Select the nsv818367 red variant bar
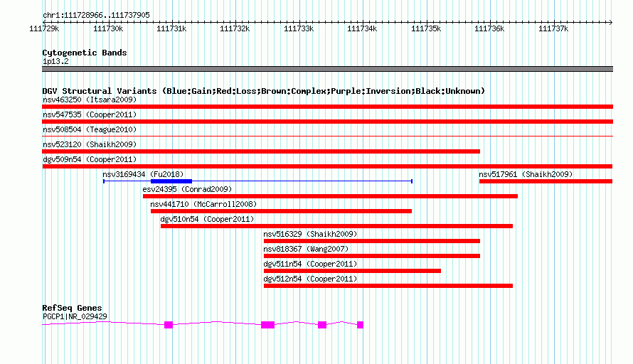The height and width of the screenshot is (364, 633). point(372,256)
